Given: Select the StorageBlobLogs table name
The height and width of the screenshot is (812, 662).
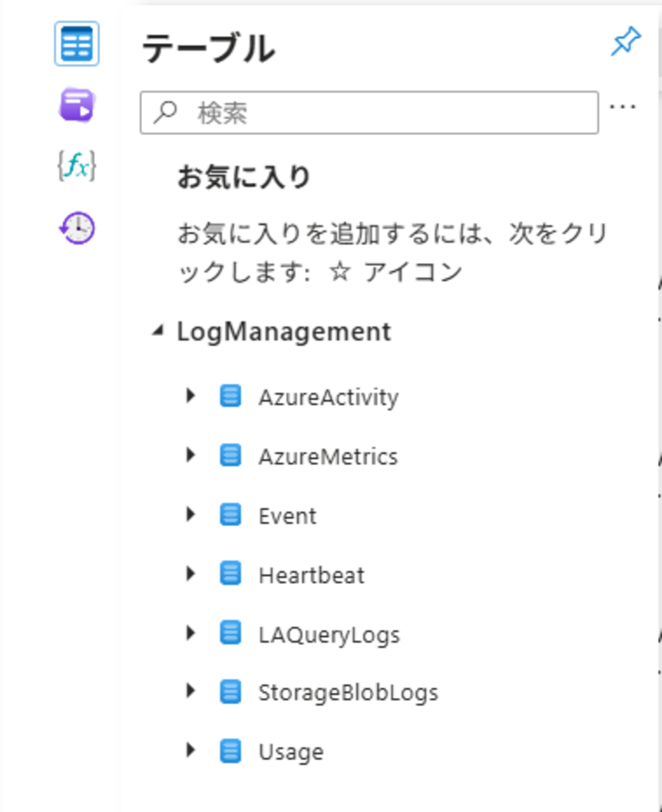Looking at the screenshot, I should point(348,693).
